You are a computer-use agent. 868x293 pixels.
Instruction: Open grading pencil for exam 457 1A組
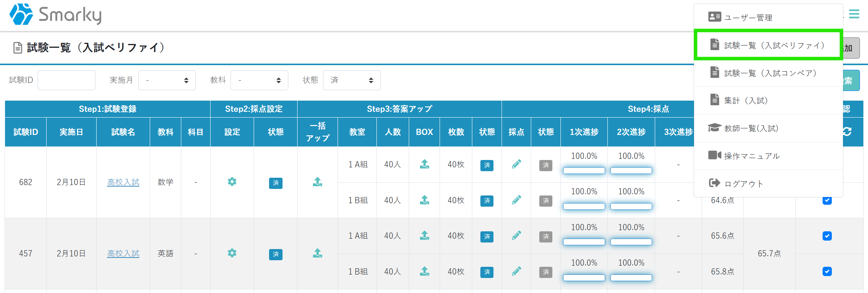click(x=516, y=236)
